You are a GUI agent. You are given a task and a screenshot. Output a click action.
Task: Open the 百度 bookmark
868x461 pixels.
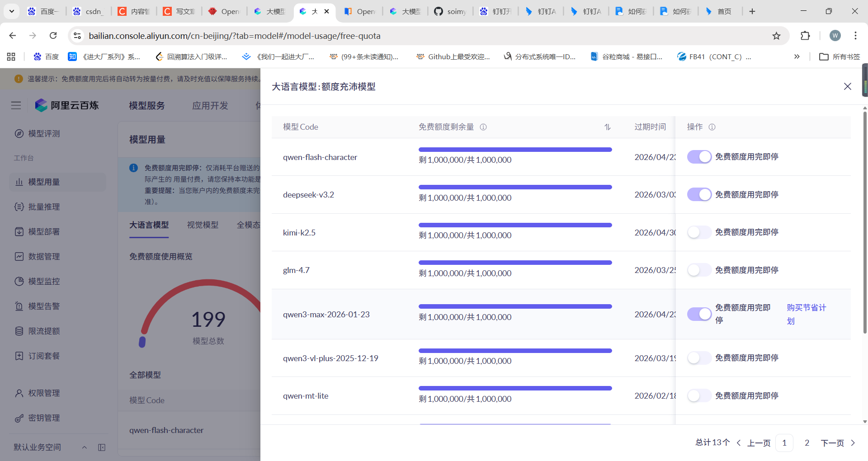click(x=46, y=56)
